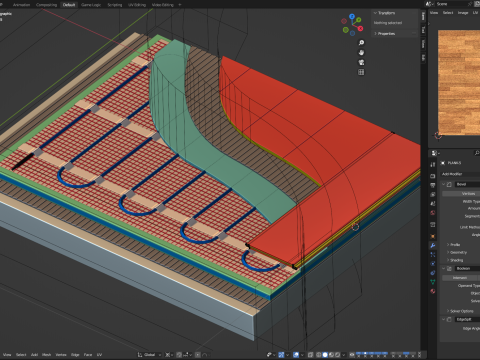Click the red X axis on the navigation gizmo

(x=360, y=29)
